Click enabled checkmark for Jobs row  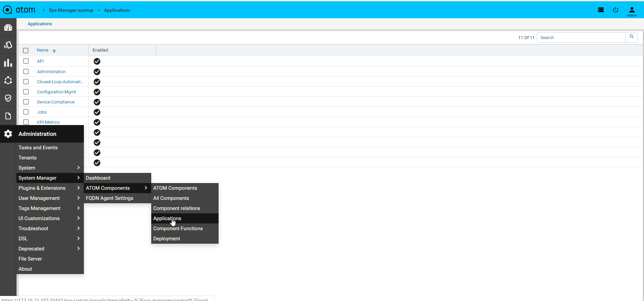pyautogui.click(x=97, y=112)
